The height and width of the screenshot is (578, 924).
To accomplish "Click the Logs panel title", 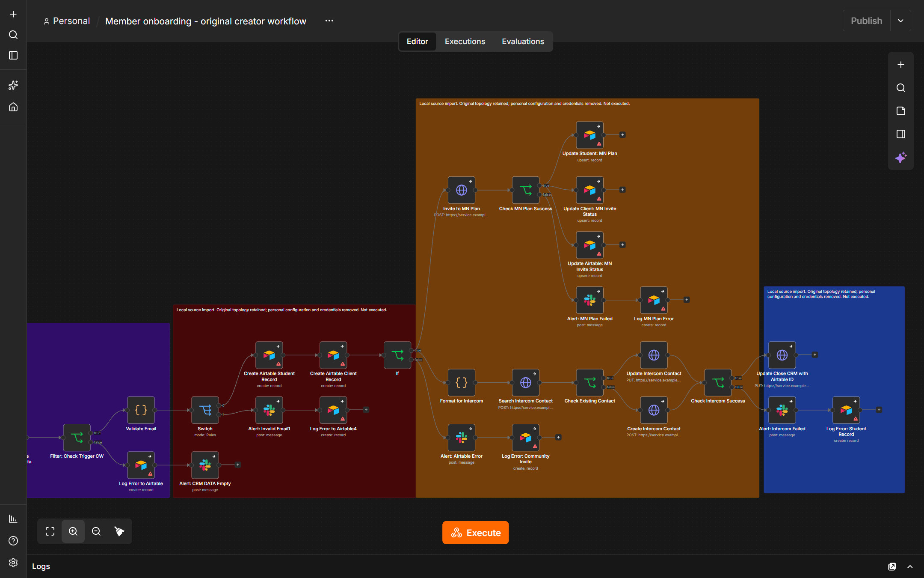I will point(41,566).
